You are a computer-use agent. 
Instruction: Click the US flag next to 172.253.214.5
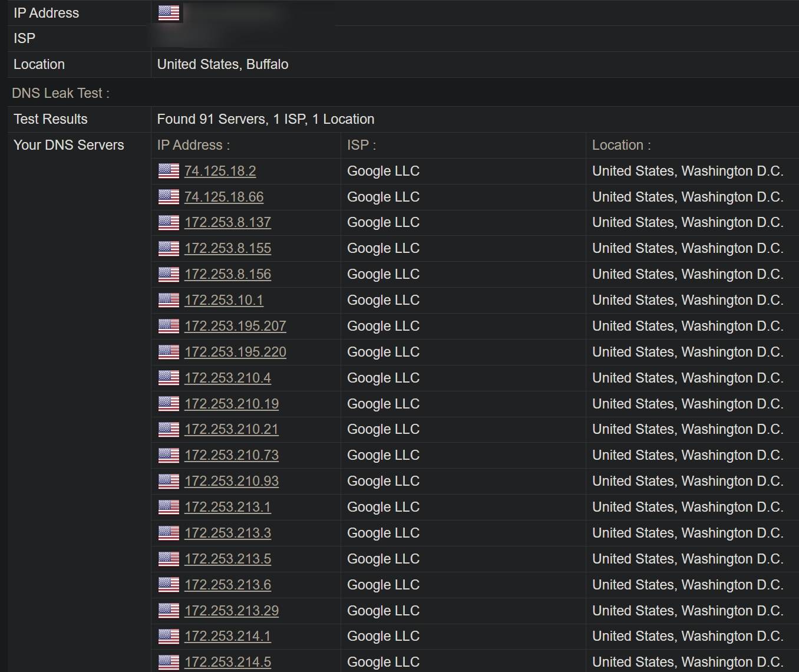(169, 662)
